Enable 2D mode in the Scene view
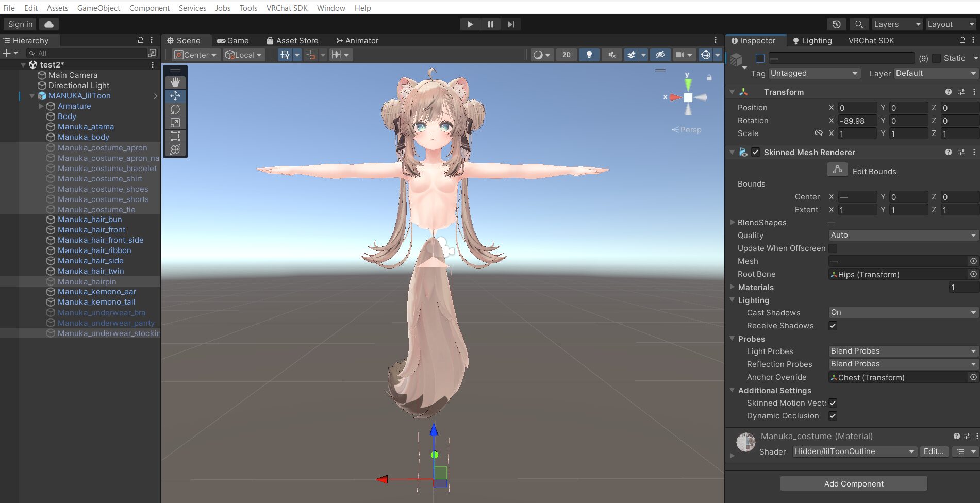The width and height of the screenshot is (980, 503). pyautogui.click(x=566, y=55)
